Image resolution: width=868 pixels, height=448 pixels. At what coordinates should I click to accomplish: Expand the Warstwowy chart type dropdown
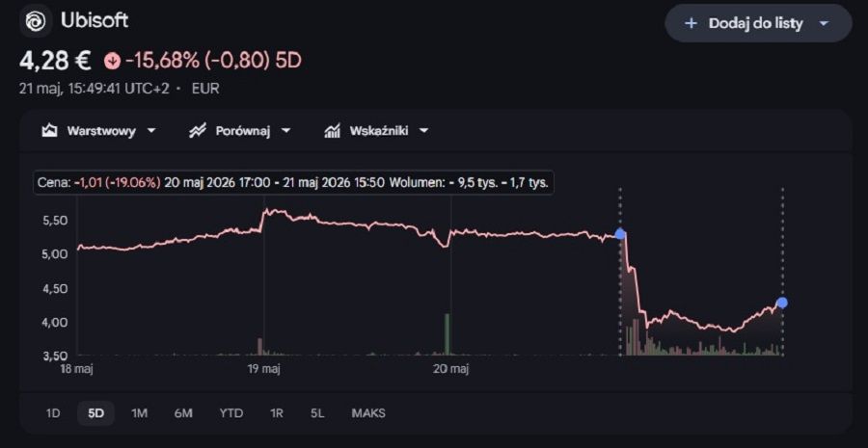click(151, 131)
